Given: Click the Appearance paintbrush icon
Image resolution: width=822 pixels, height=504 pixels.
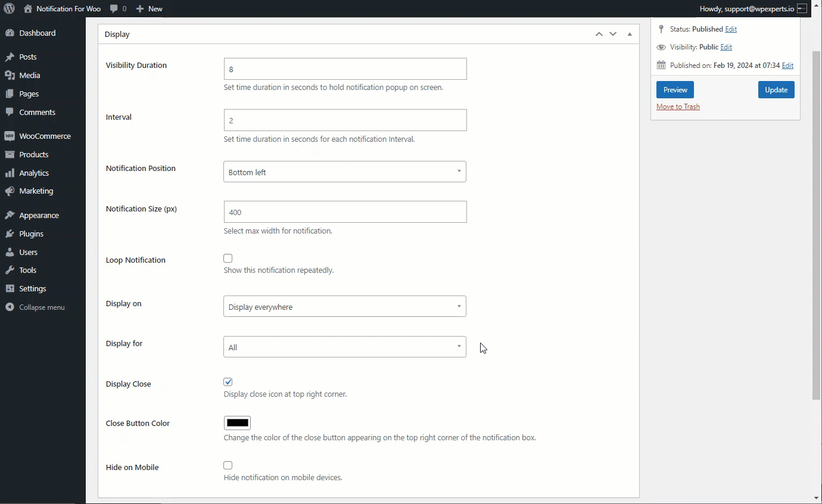Looking at the screenshot, I should coord(10,215).
